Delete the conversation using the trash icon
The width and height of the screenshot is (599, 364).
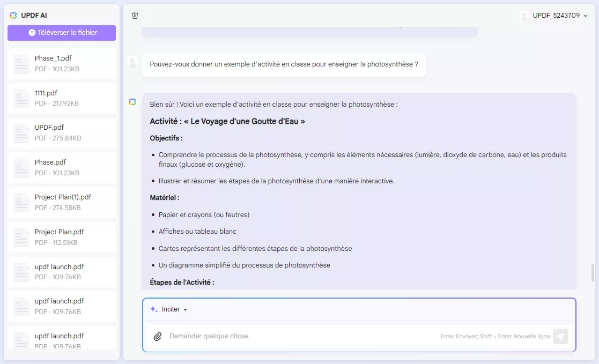pyautogui.click(x=135, y=16)
